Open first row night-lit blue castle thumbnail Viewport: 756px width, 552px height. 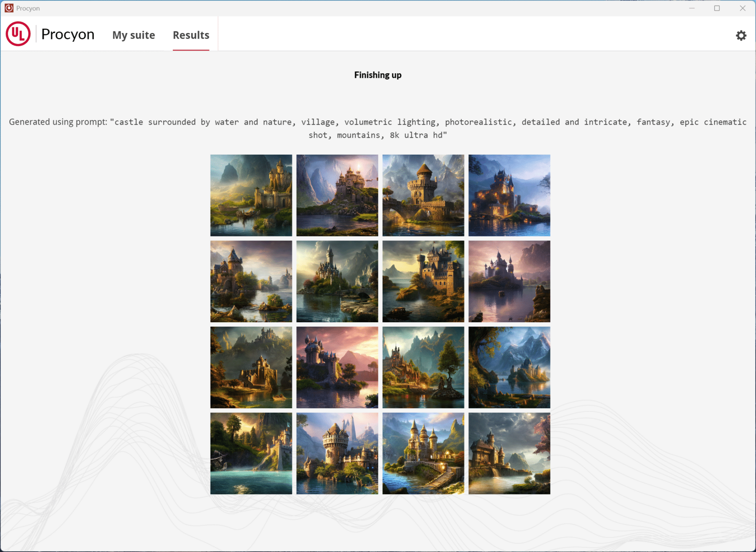point(509,195)
